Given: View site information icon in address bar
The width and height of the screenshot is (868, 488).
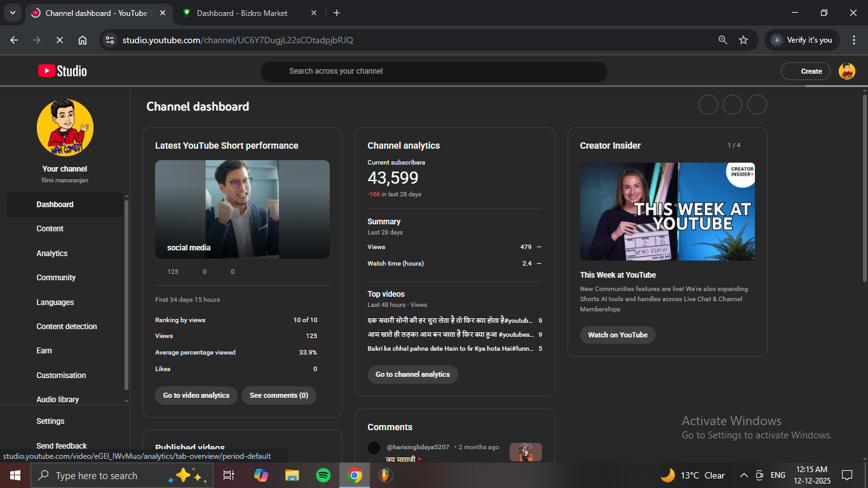Looking at the screenshot, I should pos(110,40).
